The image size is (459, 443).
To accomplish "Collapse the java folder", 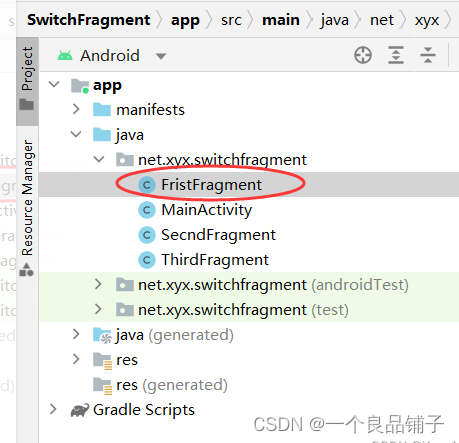I will [76, 134].
